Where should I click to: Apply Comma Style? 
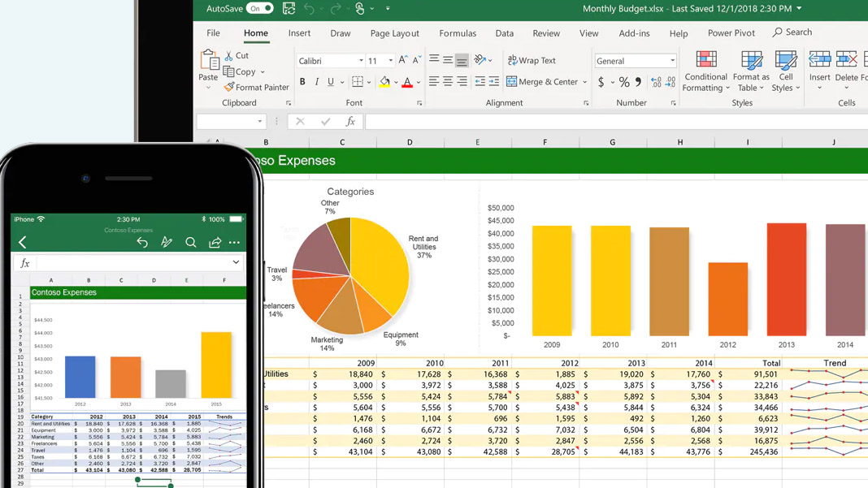coord(638,82)
